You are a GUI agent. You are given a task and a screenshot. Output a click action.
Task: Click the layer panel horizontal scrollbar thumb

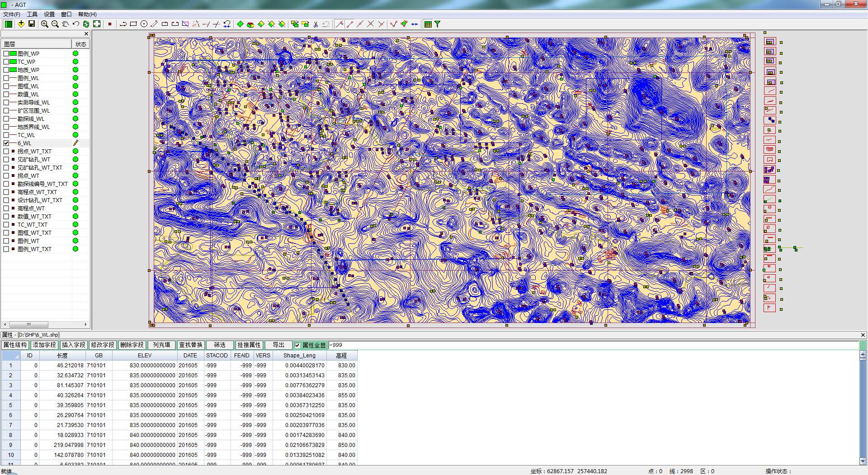pyautogui.click(x=29, y=324)
